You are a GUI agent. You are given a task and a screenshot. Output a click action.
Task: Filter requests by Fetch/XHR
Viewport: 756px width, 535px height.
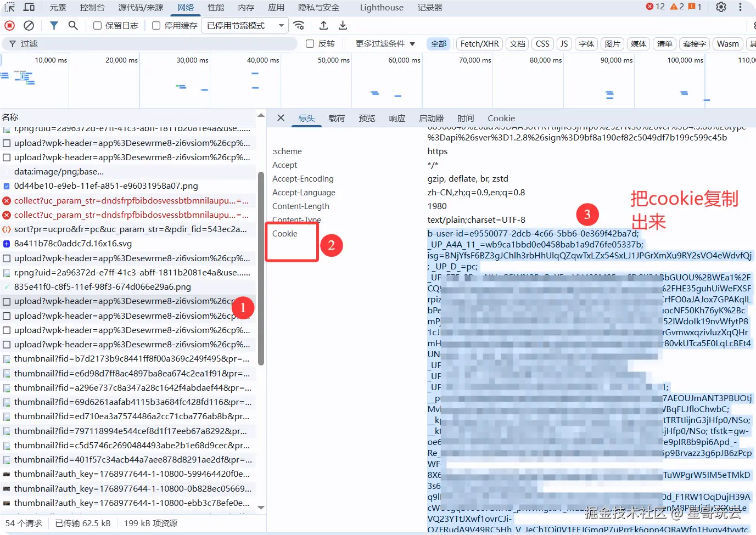[479, 44]
